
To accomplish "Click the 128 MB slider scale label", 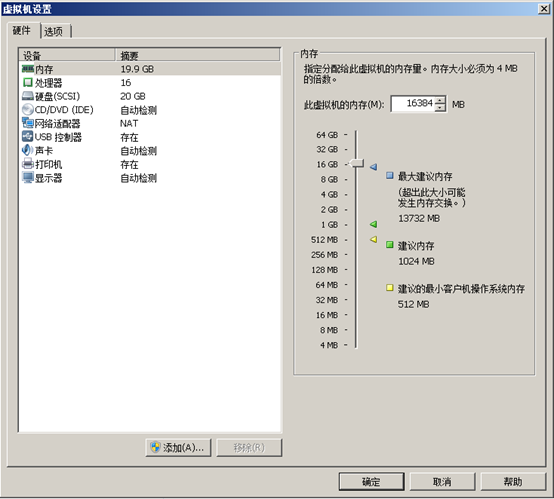I will coord(324,270).
